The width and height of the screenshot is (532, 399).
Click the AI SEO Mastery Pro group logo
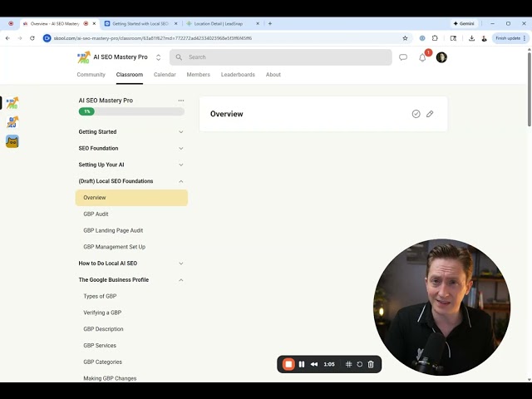tap(83, 57)
